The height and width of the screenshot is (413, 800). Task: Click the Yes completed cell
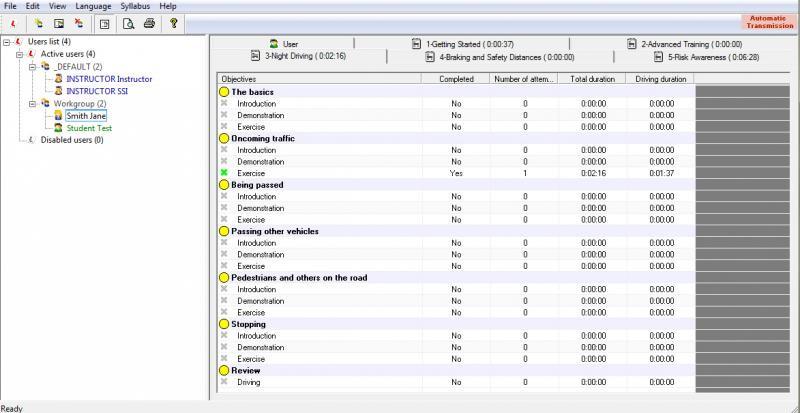pos(456,173)
